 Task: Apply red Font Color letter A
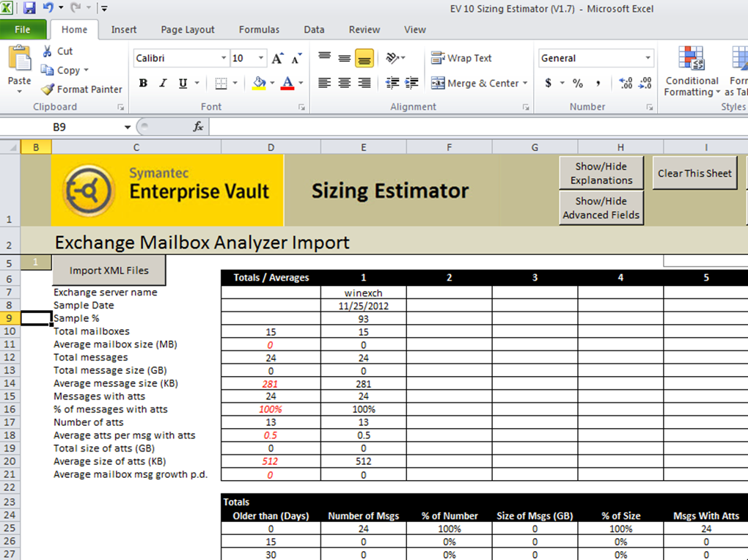tap(287, 83)
